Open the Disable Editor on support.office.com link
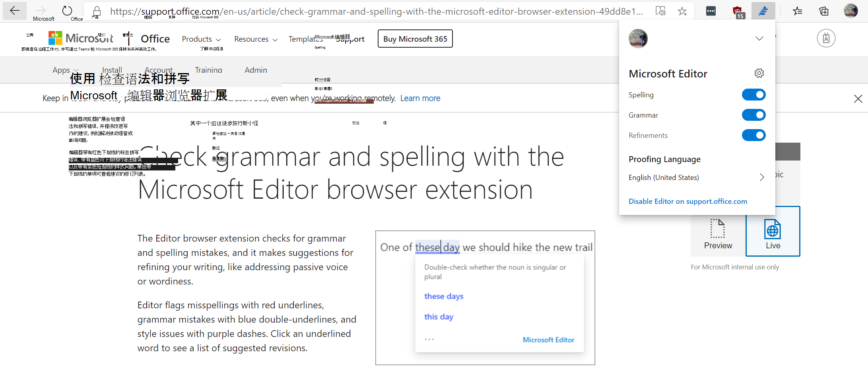 [687, 201]
